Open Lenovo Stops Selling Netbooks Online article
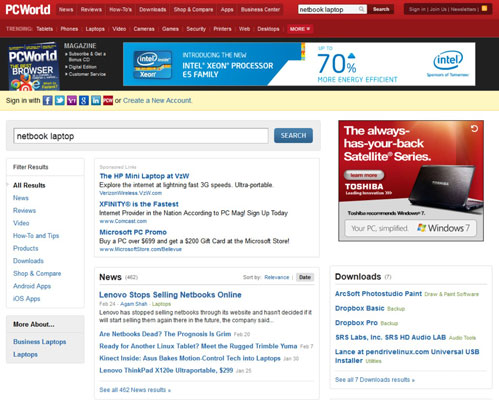The width and height of the screenshot is (499, 400). 170,295
